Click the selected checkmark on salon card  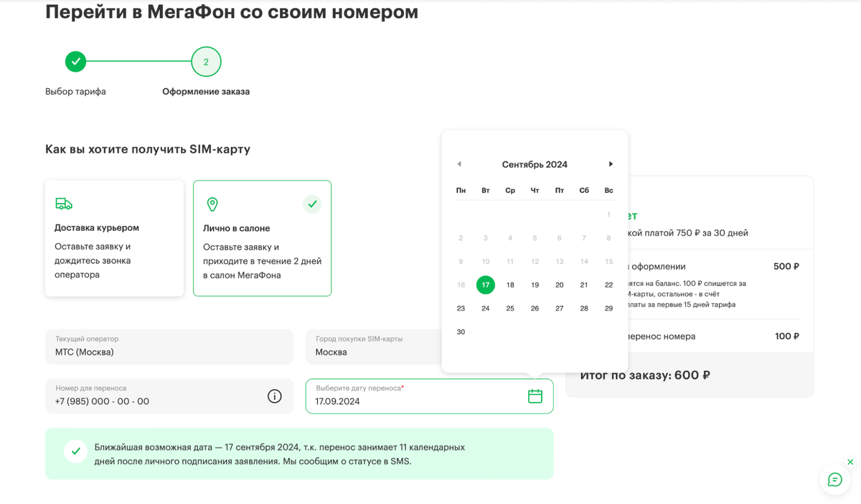(x=312, y=204)
